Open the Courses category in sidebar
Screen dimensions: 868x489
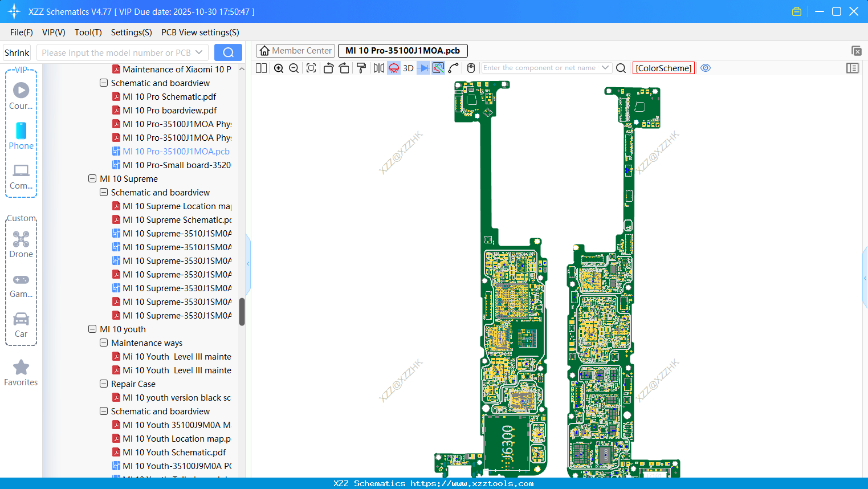pyautogui.click(x=21, y=96)
